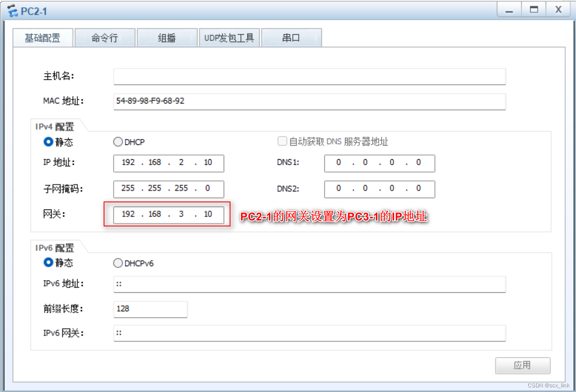Click the MAC 地址 label
The width and height of the screenshot is (576, 392).
click(63, 101)
